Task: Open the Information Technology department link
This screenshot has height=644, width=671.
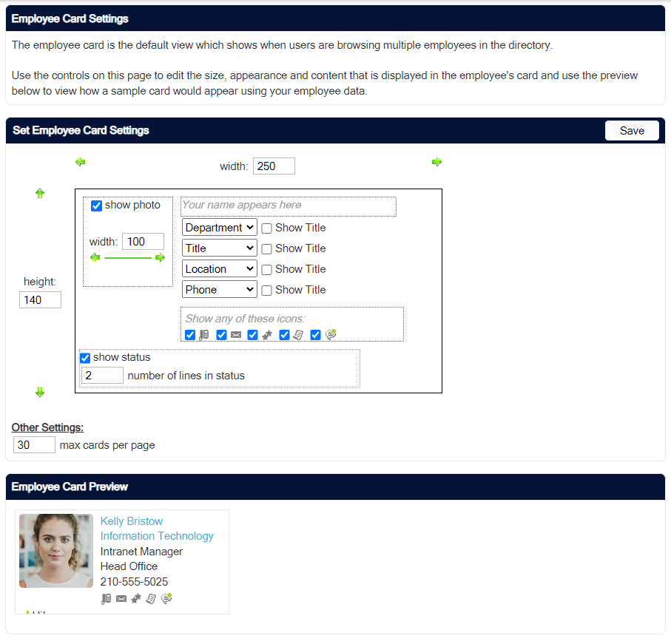Action: coord(157,536)
